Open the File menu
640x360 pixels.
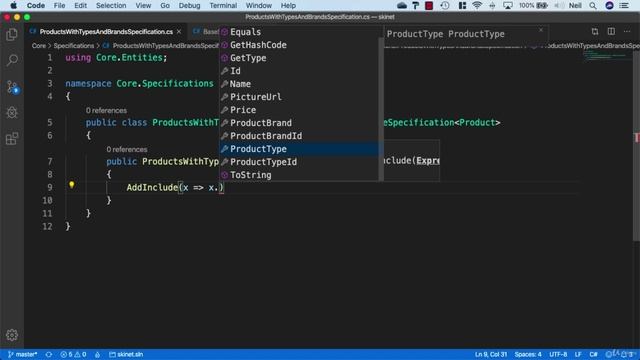click(x=59, y=5)
